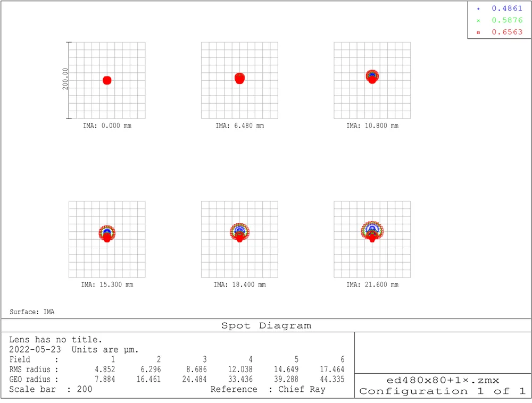
Task: Click the 'Scale bar : 200' text
Action: pos(51,389)
